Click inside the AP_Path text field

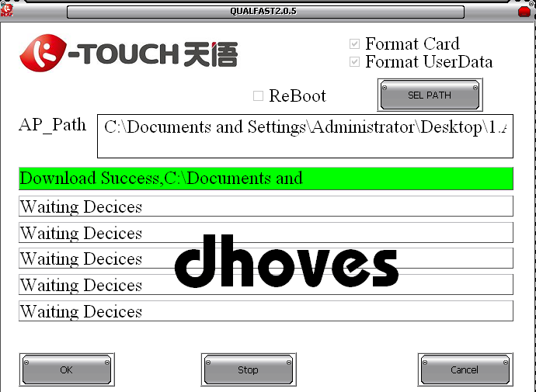tap(305, 136)
